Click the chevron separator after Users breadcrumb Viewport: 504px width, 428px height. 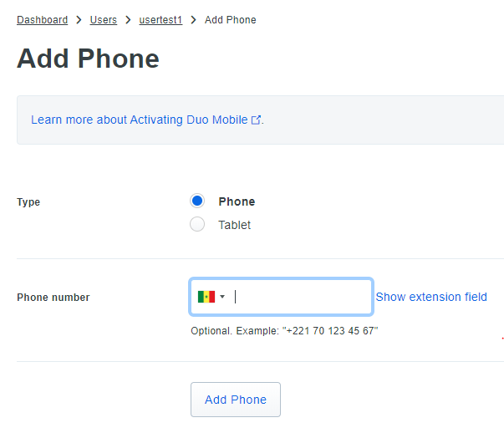click(x=128, y=20)
